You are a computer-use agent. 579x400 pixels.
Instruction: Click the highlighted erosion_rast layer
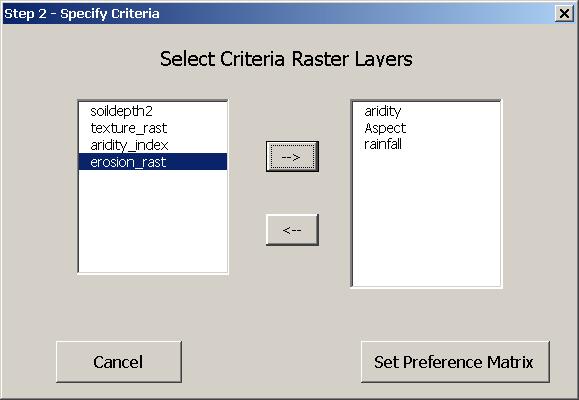tap(153, 162)
